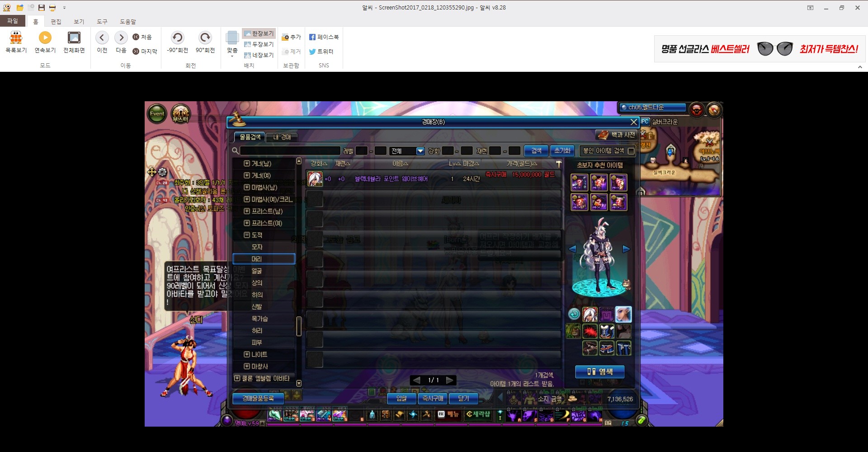Viewport: 868px width, 452px height.
Task: Rotate image -90° counterclockwise
Action: point(177,42)
